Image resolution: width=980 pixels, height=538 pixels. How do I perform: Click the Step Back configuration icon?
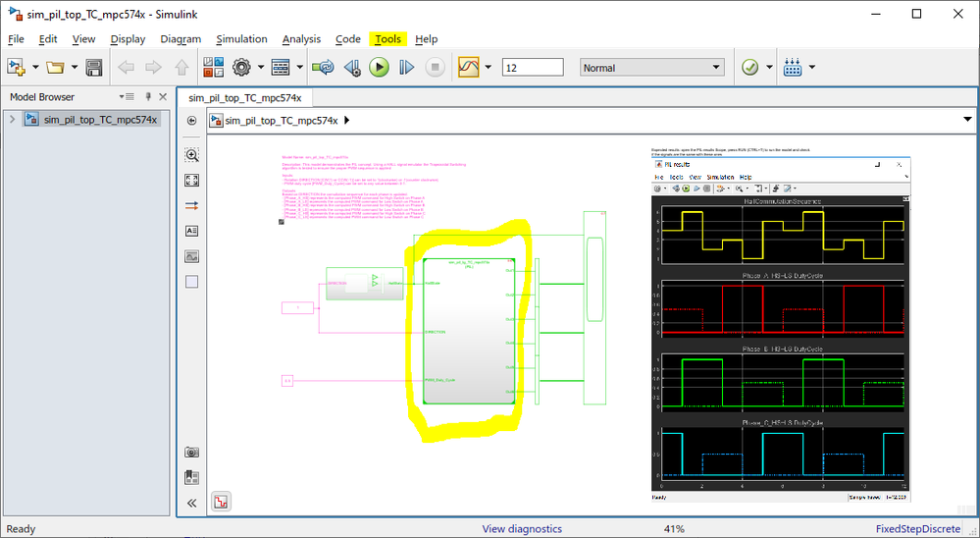click(351, 68)
